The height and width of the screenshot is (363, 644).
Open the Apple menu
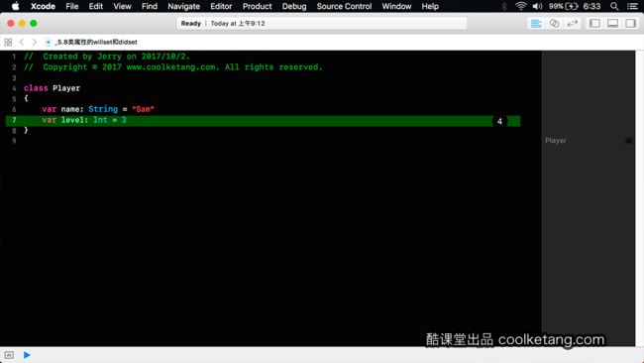(x=15, y=6)
